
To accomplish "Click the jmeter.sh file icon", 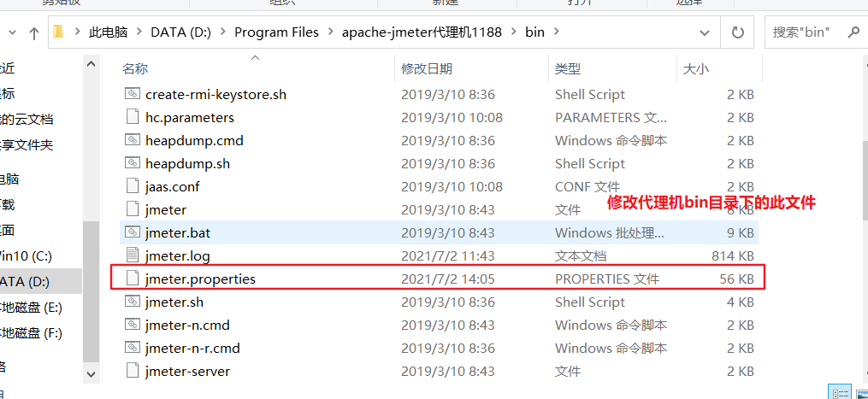I will coord(132,302).
